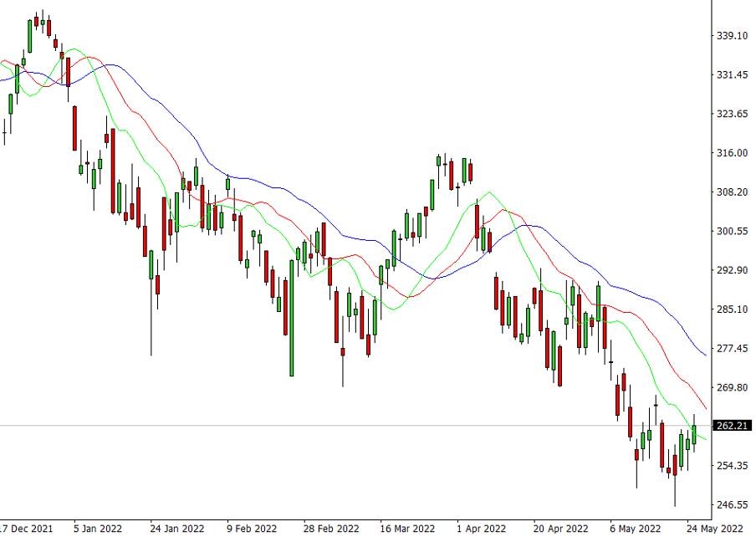The image size is (756, 537).
Task: Select the 1 Apr 2022 date marker
Action: tap(481, 528)
